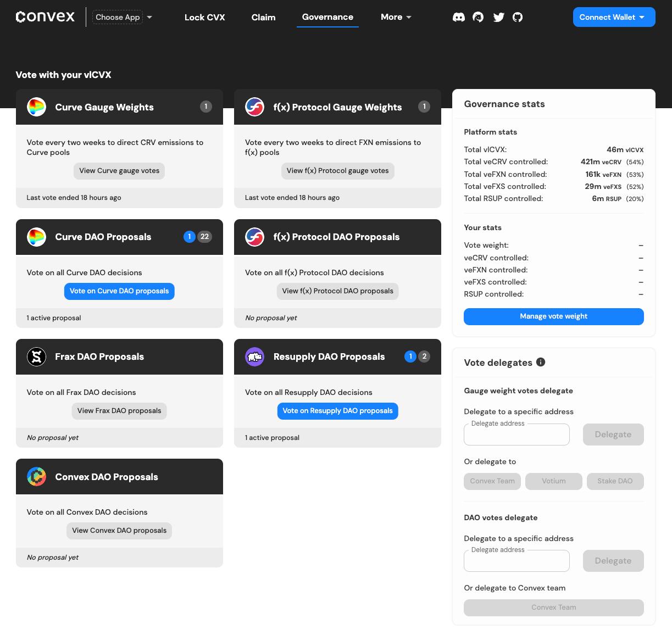Click 'No proposal yet' under Convex DAO Proposals
672x635 pixels.
point(53,558)
